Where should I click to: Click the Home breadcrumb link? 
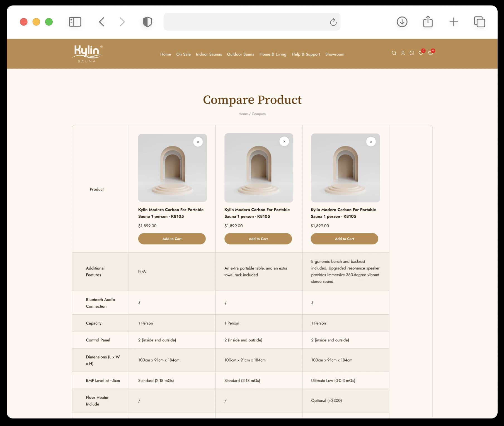[243, 114]
